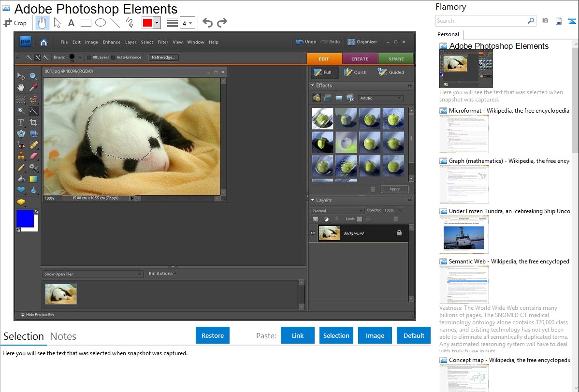
Task: Select the Magnetic Lasso tool
Action: pos(33,100)
